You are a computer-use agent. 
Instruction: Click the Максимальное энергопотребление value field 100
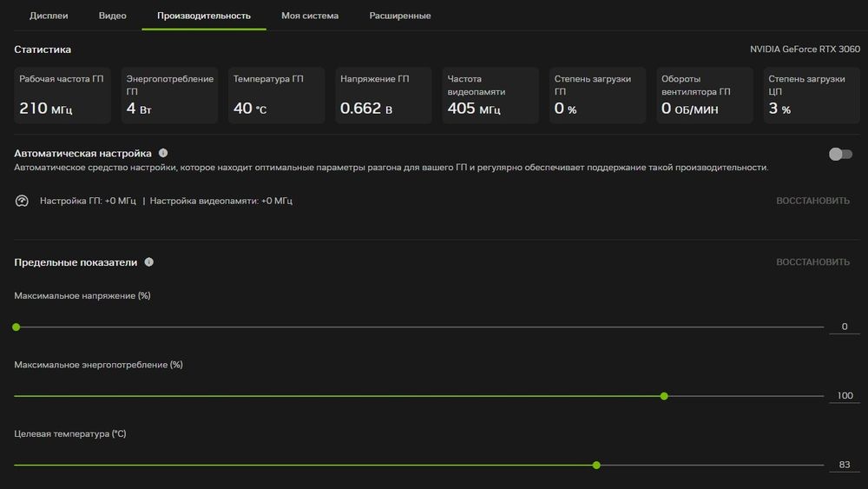click(845, 395)
